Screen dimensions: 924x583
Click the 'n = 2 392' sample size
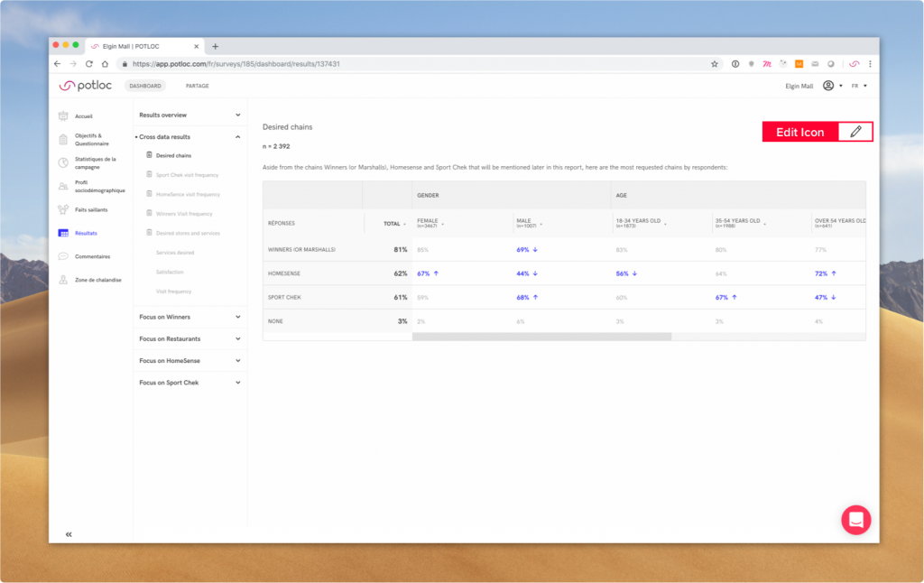[x=276, y=146]
